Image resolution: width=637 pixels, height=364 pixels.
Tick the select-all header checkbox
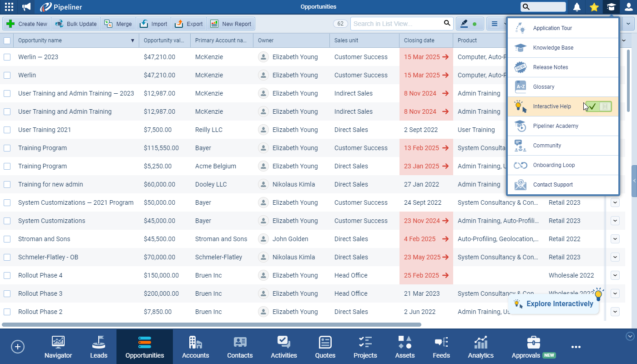point(7,40)
